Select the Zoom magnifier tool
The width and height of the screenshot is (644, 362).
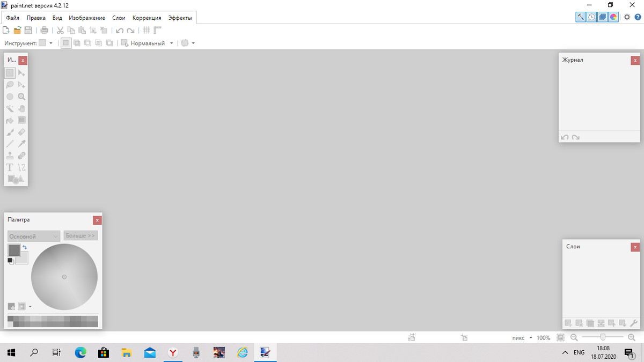[21, 97]
